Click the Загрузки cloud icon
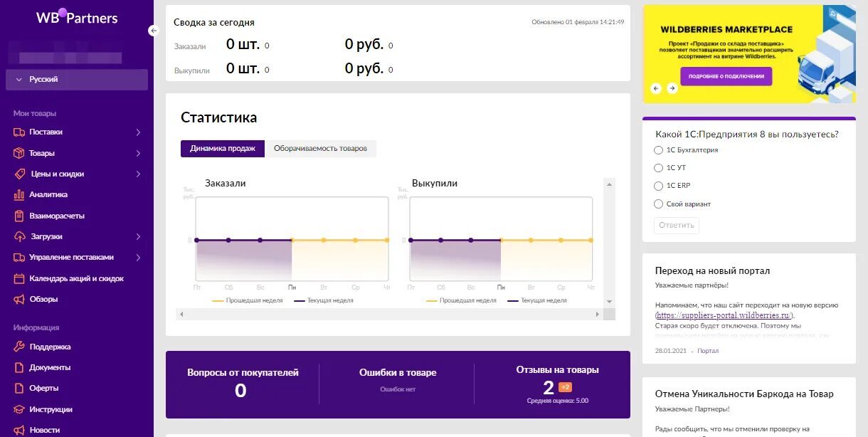 (x=19, y=236)
